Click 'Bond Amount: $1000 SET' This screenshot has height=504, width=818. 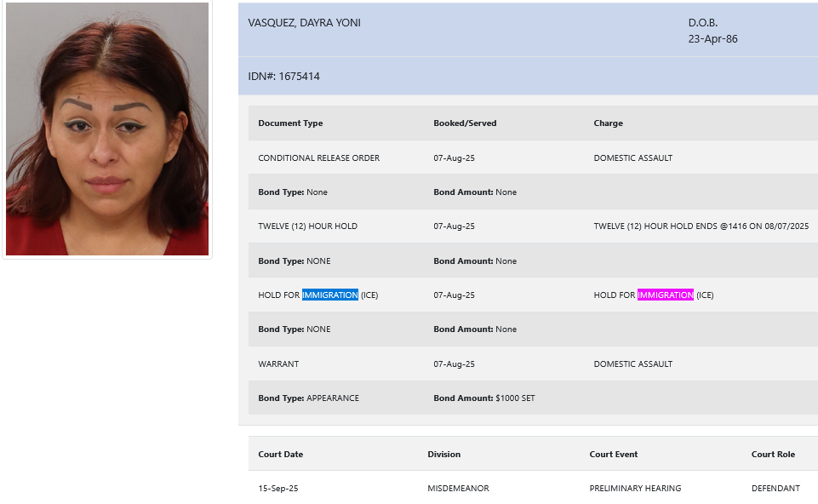point(484,398)
